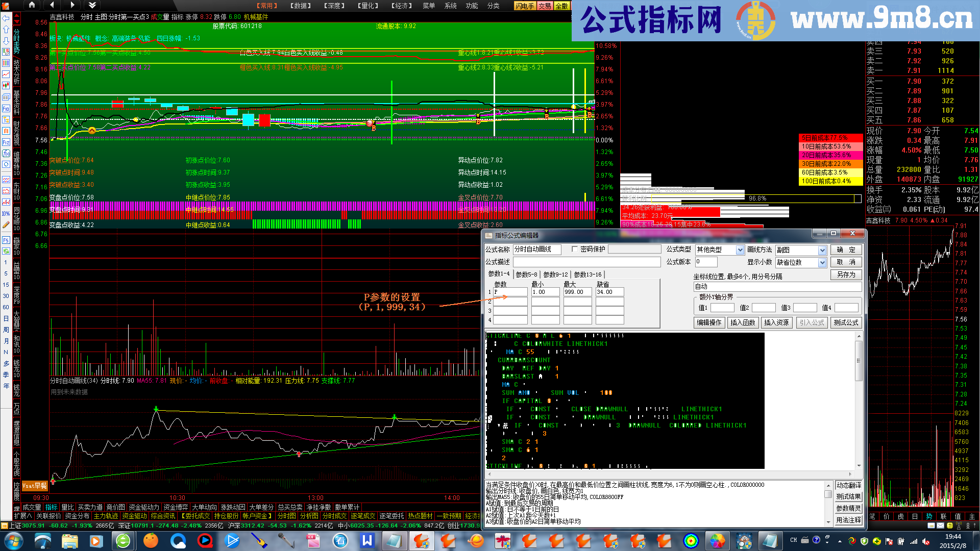The height and width of the screenshot is (551, 980).
Task: Open the 显示小数 dropdown
Action: click(x=822, y=262)
